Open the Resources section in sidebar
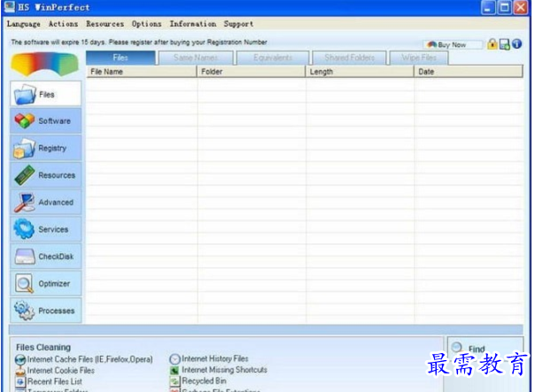535x392 pixels. 46,175
